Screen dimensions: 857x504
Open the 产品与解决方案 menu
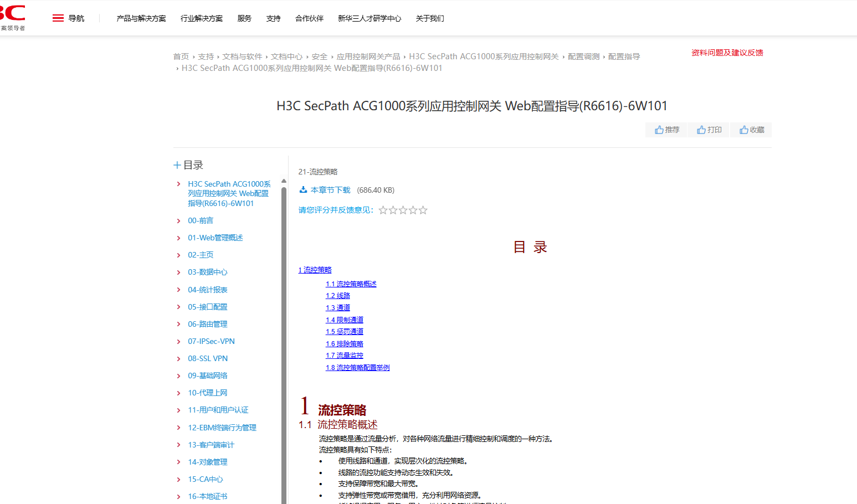pos(141,18)
